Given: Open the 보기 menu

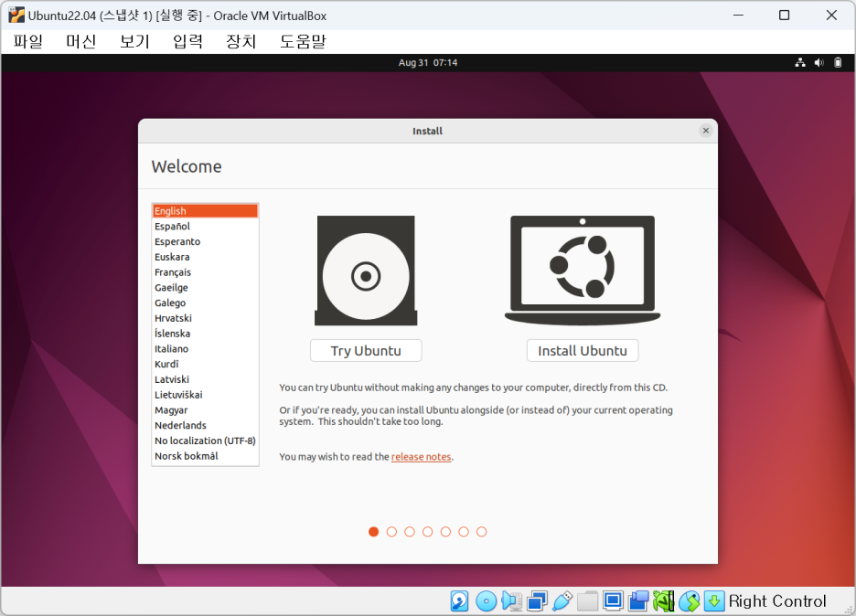Looking at the screenshot, I should click(x=134, y=41).
